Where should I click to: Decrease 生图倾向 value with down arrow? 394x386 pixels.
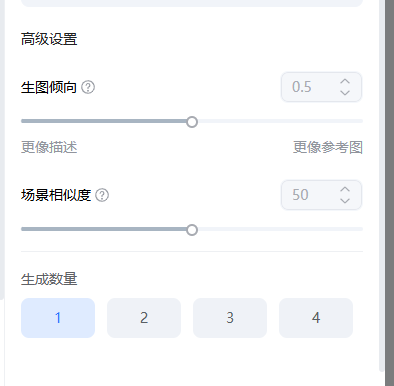345,93
